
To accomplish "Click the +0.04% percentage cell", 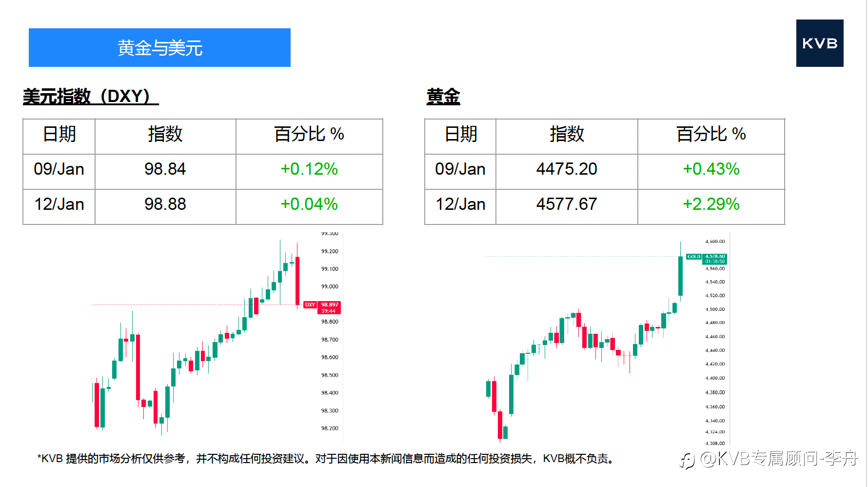I will 309,204.
